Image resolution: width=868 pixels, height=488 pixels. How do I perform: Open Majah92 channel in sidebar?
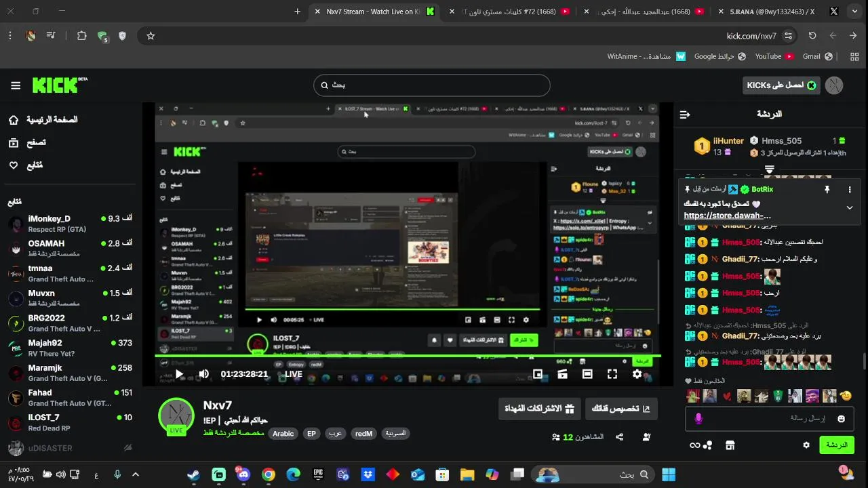pos(70,348)
